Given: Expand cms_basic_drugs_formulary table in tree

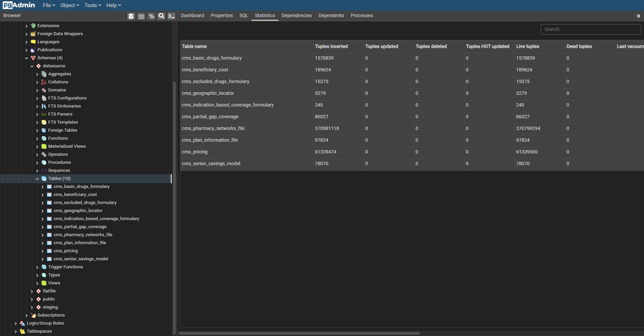Looking at the screenshot, I should pyautogui.click(x=43, y=187).
